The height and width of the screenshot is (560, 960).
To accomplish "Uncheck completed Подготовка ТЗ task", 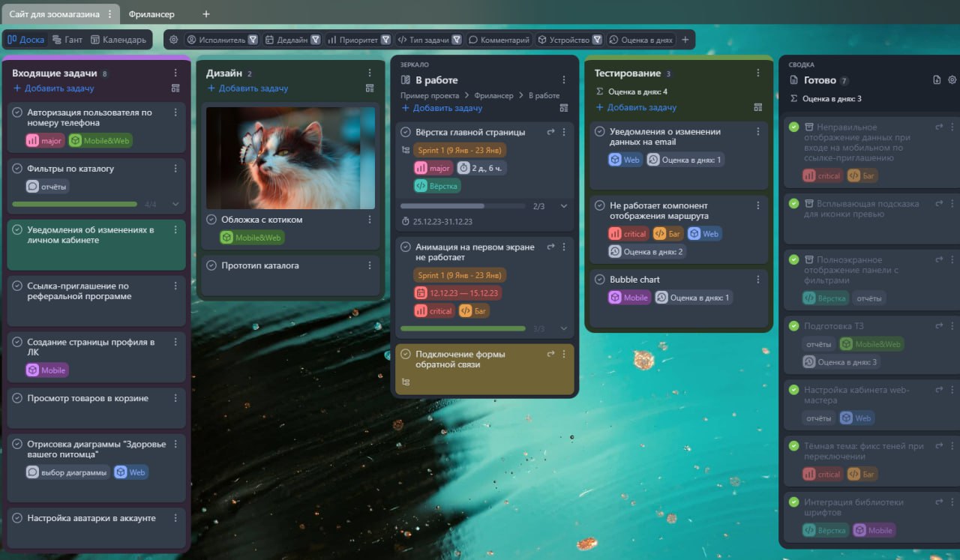I will point(794,326).
